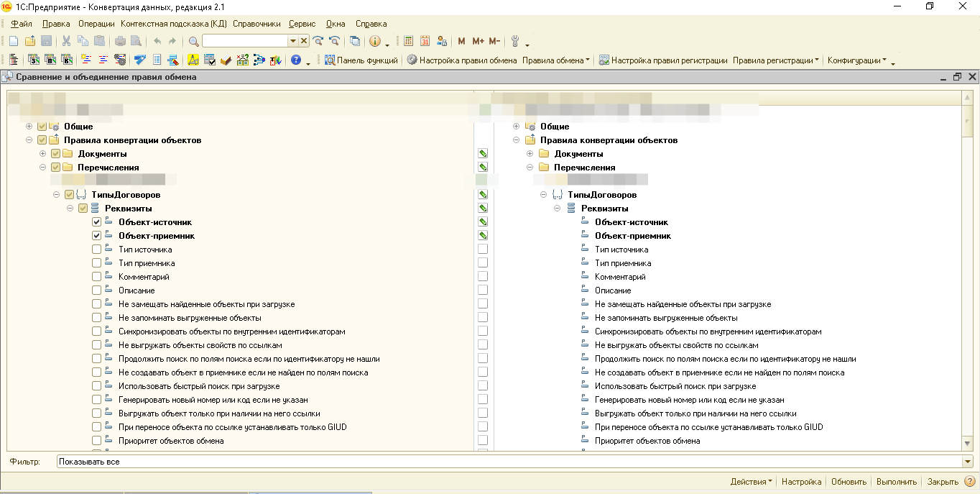Click the Панель функций button
980x494 pixels.
coord(361,60)
